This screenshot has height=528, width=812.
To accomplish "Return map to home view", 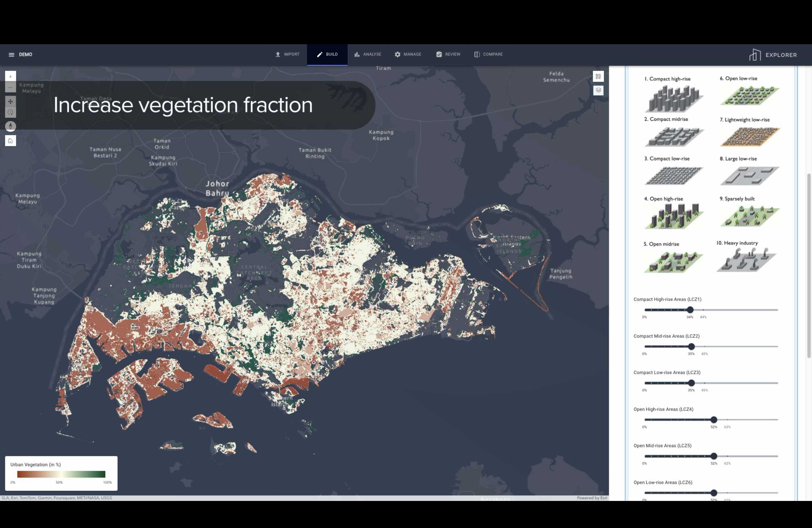I will [x=10, y=141].
